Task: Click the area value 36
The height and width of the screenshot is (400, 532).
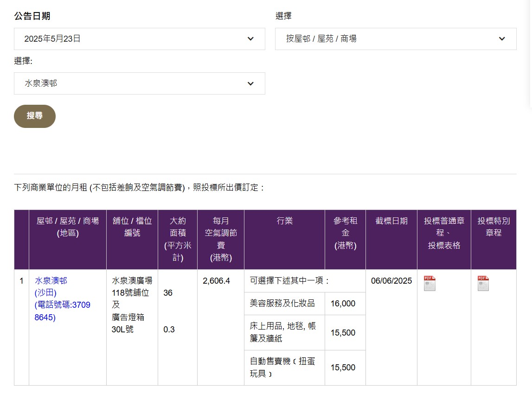Action: pos(167,293)
